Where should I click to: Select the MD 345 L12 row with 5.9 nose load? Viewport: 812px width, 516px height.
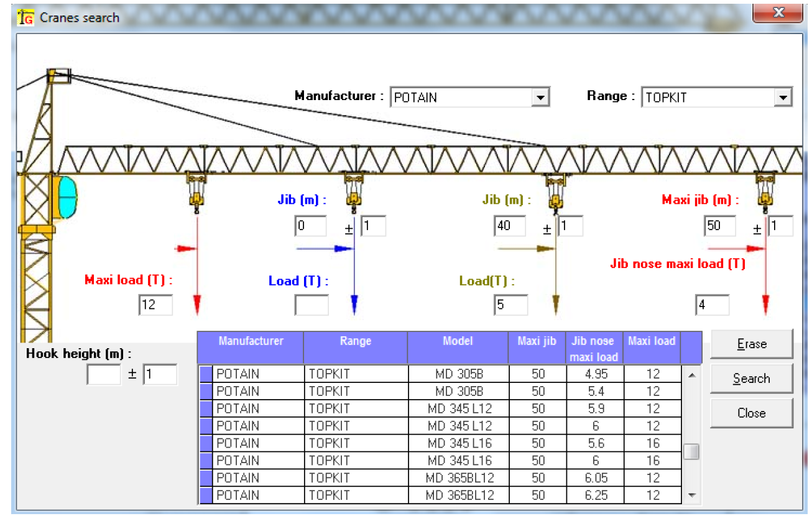tap(440, 409)
